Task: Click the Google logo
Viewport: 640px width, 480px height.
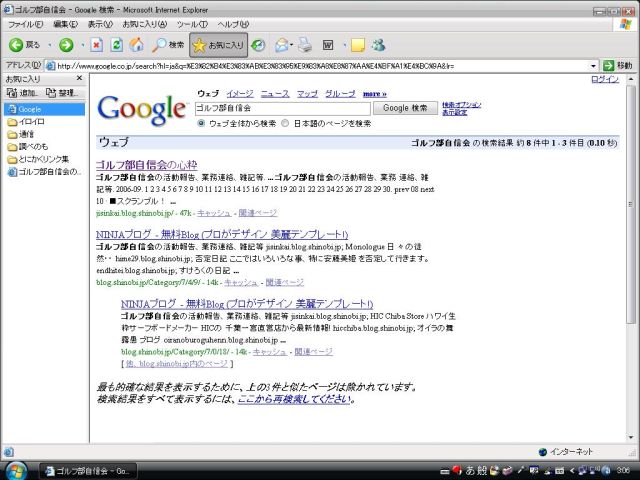Action: tap(142, 109)
